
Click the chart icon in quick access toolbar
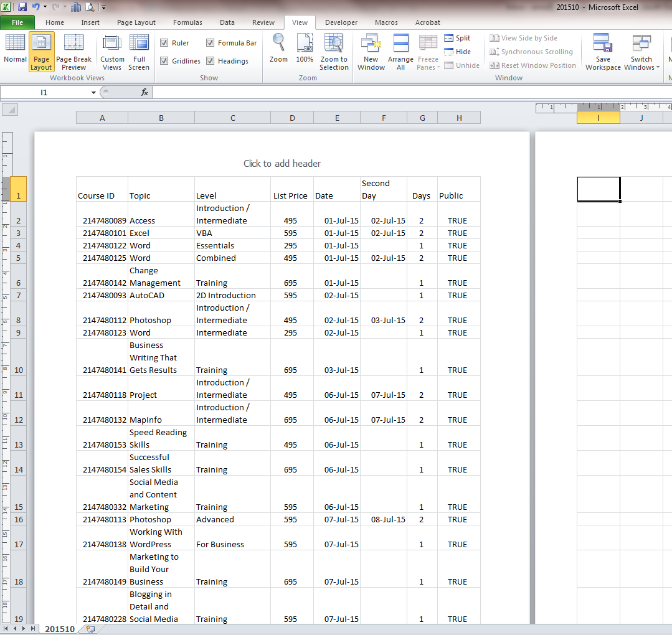pyautogui.click(x=76, y=7)
